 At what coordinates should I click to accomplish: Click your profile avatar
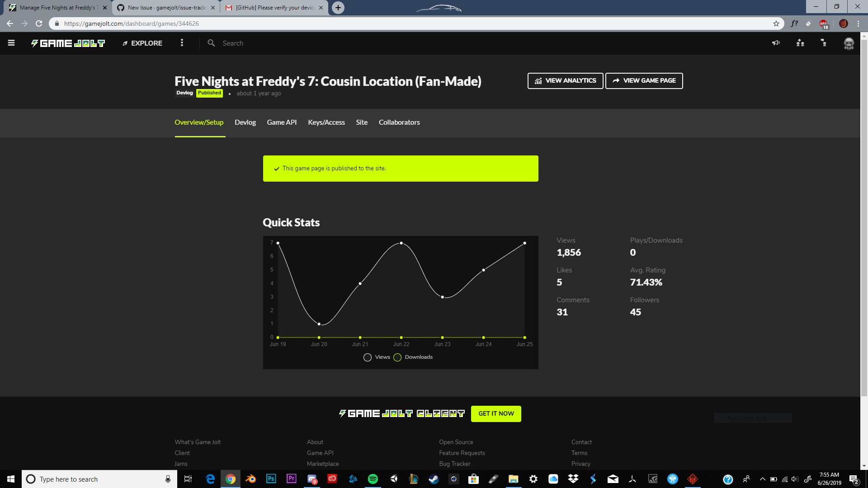click(x=849, y=43)
